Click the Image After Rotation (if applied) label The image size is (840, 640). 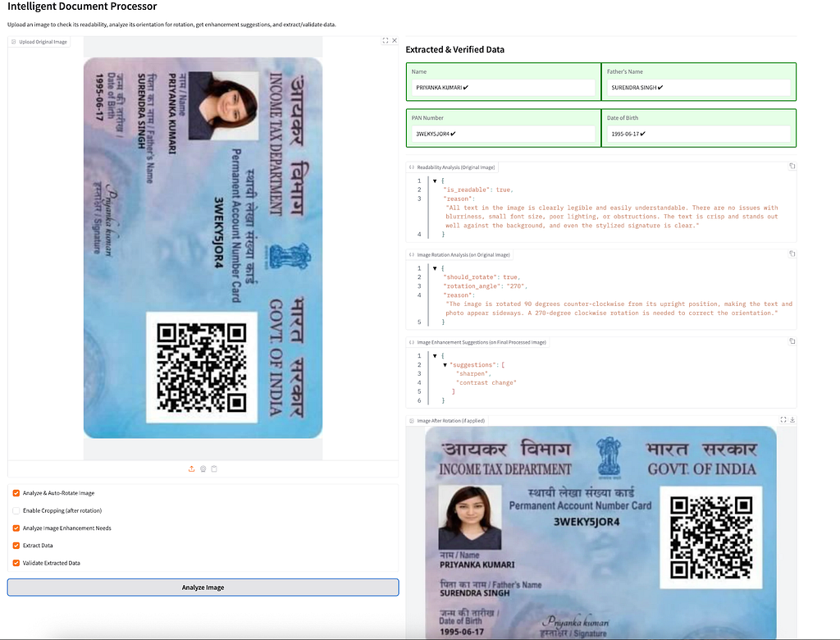[x=451, y=421]
